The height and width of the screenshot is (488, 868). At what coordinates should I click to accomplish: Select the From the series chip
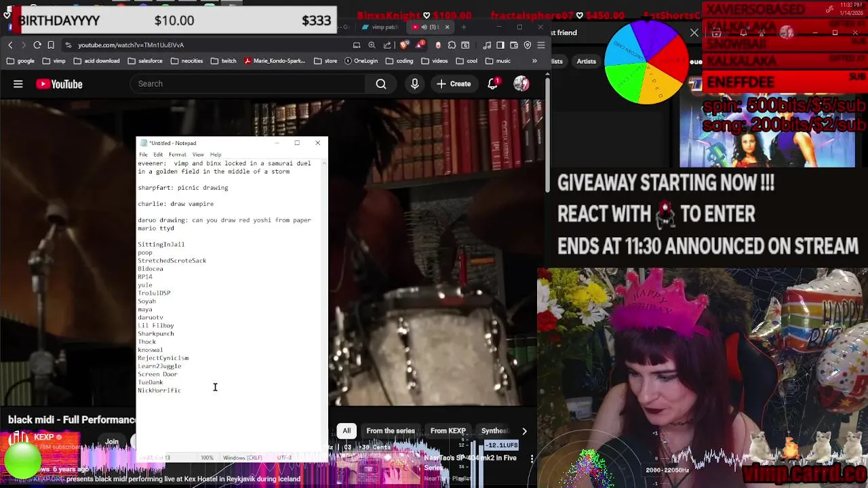(x=391, y=431)
